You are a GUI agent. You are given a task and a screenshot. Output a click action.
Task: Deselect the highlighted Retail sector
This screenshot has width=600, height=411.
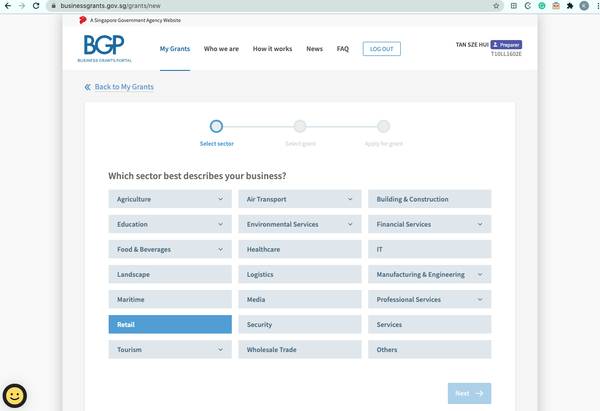(x=170, y=325)
